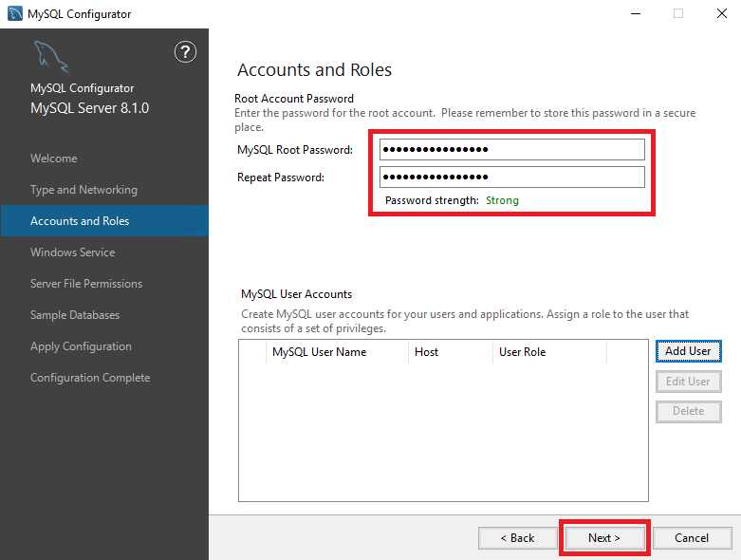Minimize the MySQL Configurator window

636,13
